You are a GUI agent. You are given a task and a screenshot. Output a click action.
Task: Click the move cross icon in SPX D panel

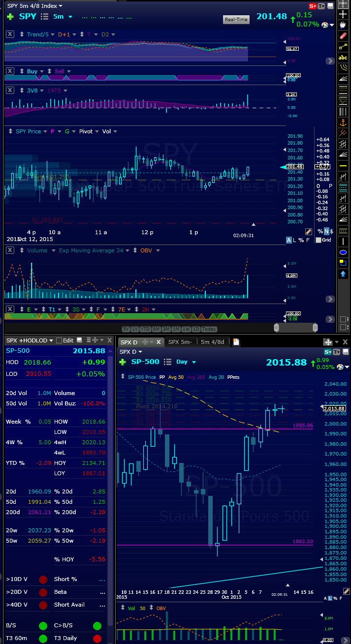(x=145, y=341)
